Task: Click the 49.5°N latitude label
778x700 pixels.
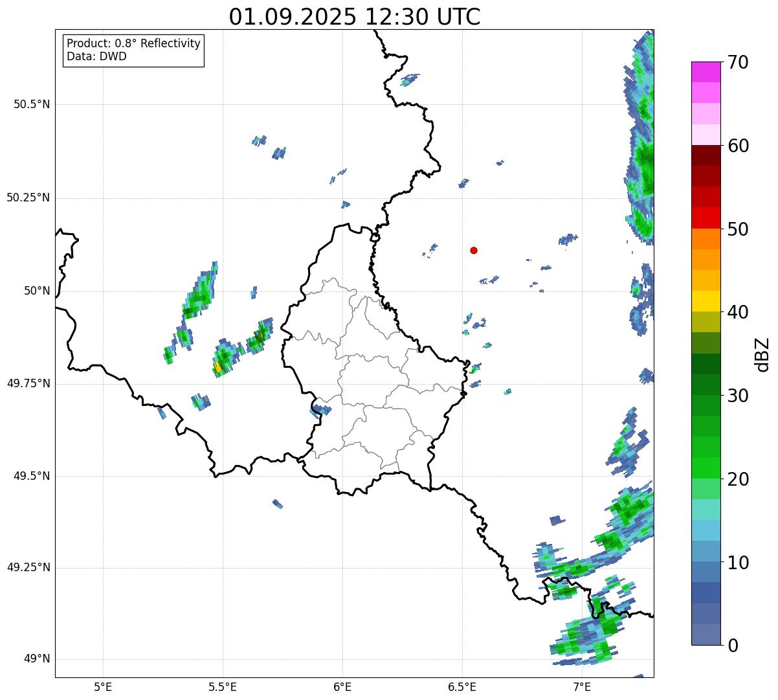Action: point(32,476)
